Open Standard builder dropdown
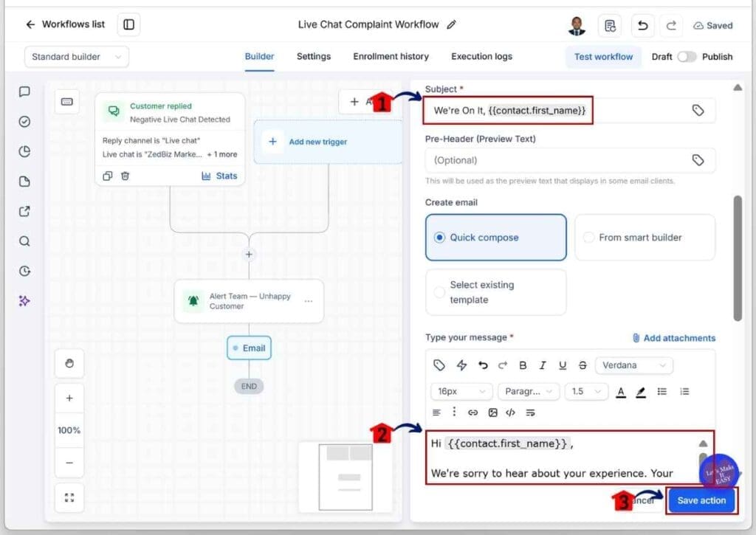 (x=77, y=57)
